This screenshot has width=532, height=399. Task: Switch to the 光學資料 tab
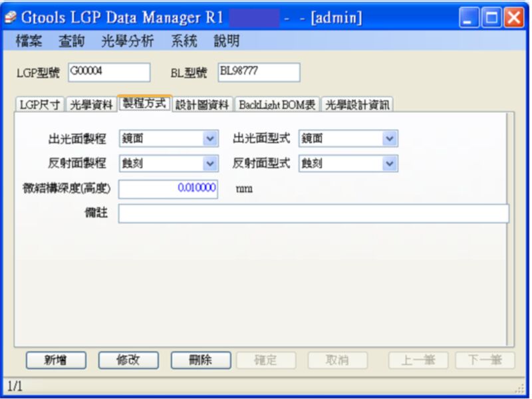92,105
